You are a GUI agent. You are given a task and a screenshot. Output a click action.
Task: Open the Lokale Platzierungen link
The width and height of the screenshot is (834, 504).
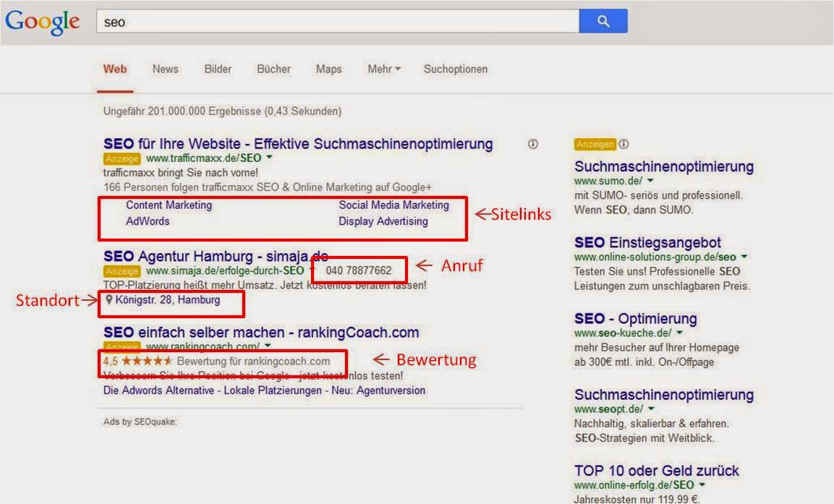point(272,390)
